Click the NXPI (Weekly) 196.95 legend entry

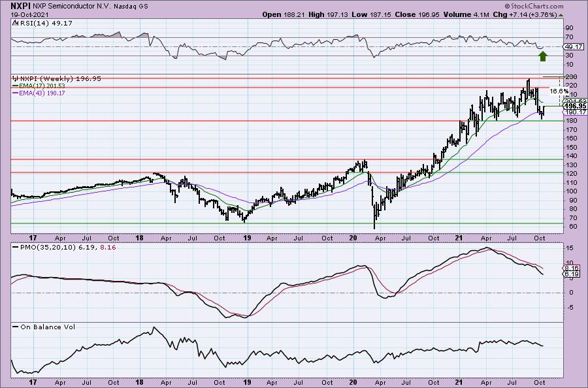pos(57,79)
